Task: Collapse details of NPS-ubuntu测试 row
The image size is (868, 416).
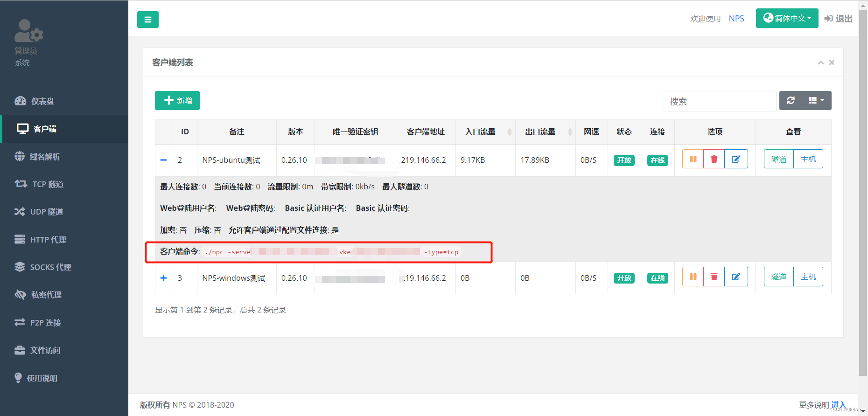Action: tap(163, 160)
